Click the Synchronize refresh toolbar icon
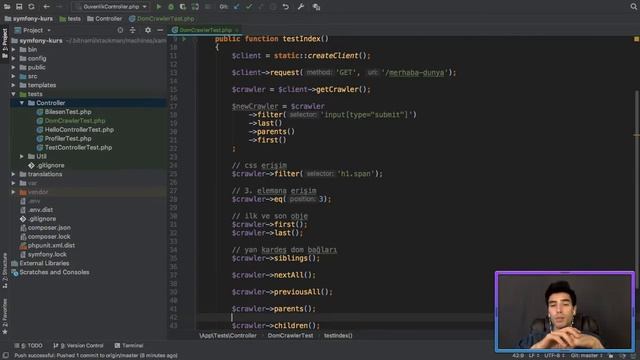640x360 pixels. pyautogui.click(x=31, y=7)
